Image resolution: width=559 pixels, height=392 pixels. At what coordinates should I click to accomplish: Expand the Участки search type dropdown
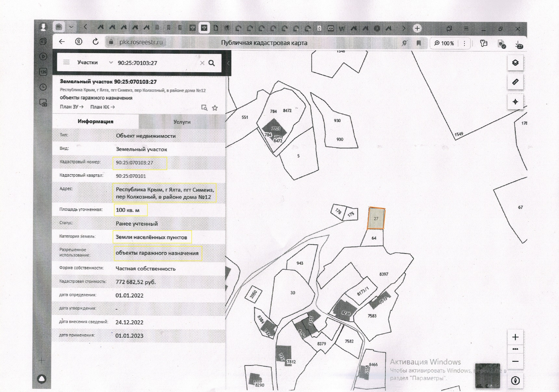111,62
